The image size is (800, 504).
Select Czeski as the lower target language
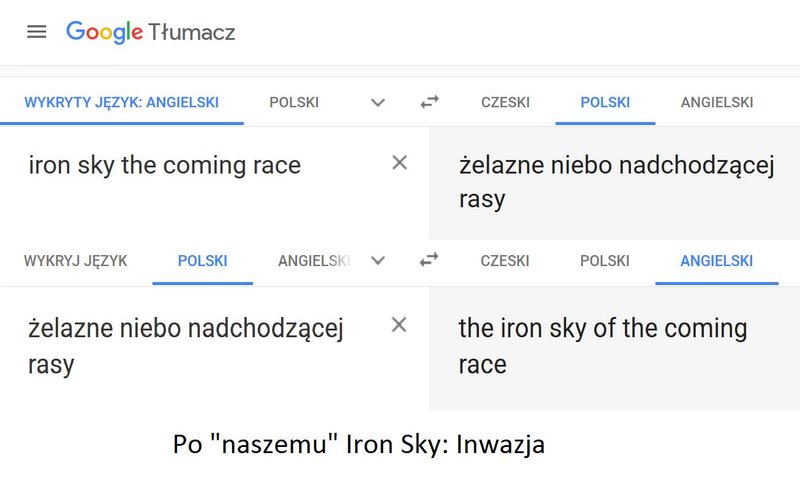click(x=505, y=261)
